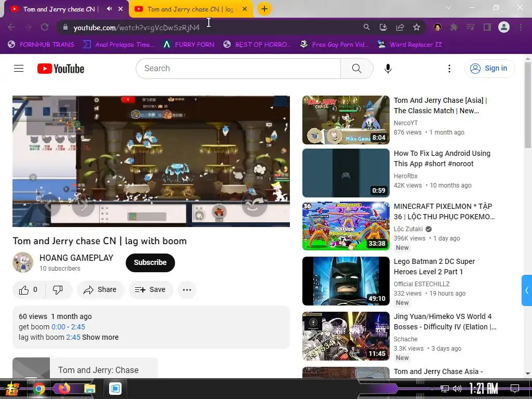Expand the description with Show more
This screenshot has height=399, width=532.
(x=100, y=337)
